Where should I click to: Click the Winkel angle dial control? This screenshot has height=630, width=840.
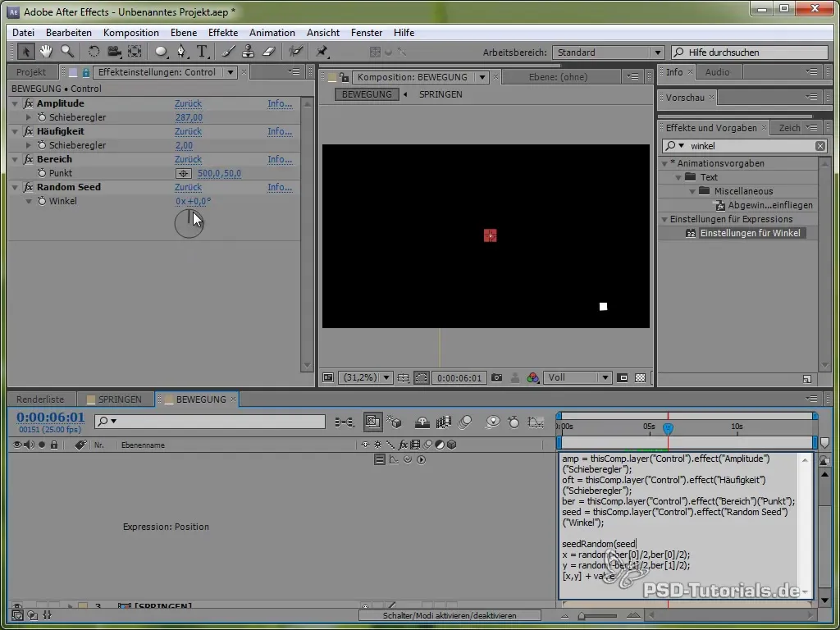[189, 225]
